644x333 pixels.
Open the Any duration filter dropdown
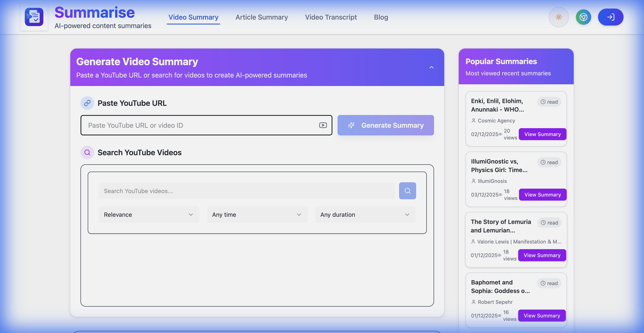click(365, 215)
